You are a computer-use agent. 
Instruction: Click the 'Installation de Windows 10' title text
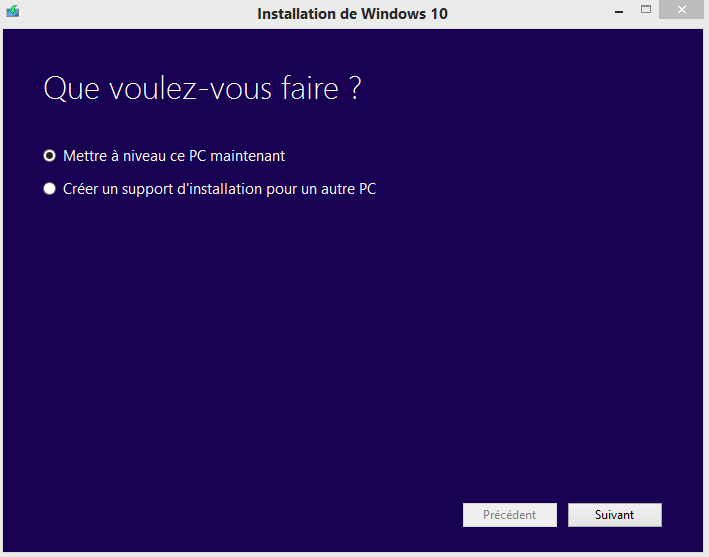click(352, 14)
